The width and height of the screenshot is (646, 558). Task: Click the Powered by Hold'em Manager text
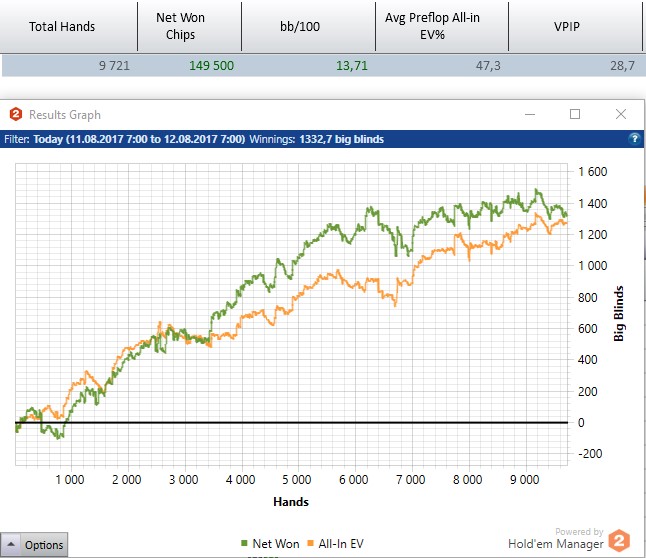click(556, 539)
